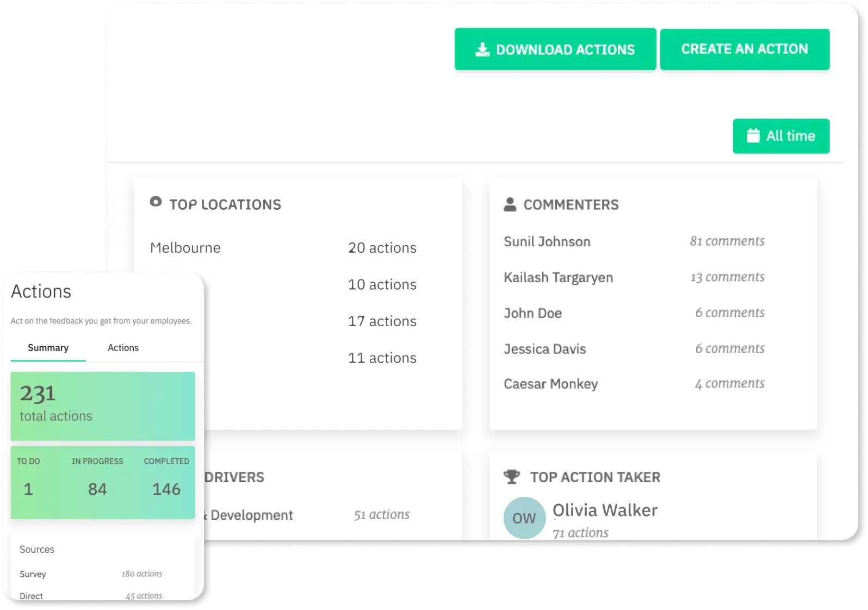Open Olivia Walker's profile name
868x610 pixels.
coord(605,511)
